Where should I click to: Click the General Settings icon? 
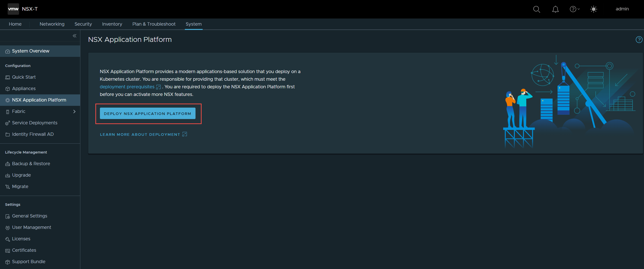[x=8, y=216]
